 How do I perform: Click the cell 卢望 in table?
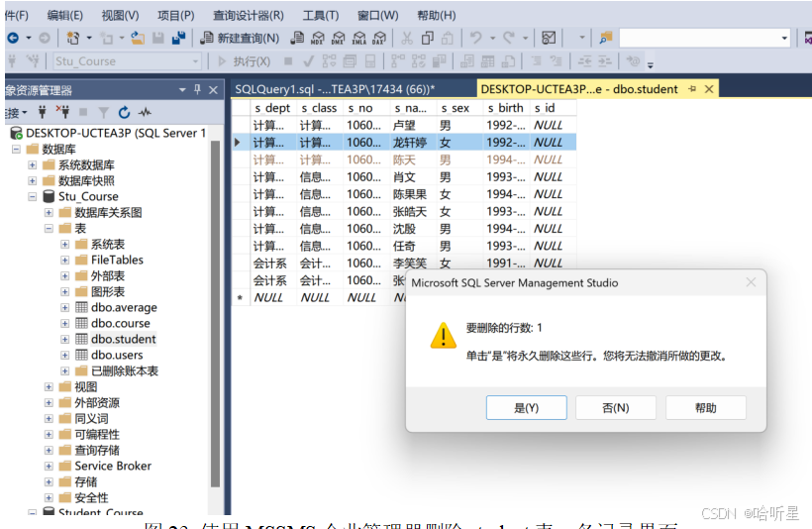412,126
